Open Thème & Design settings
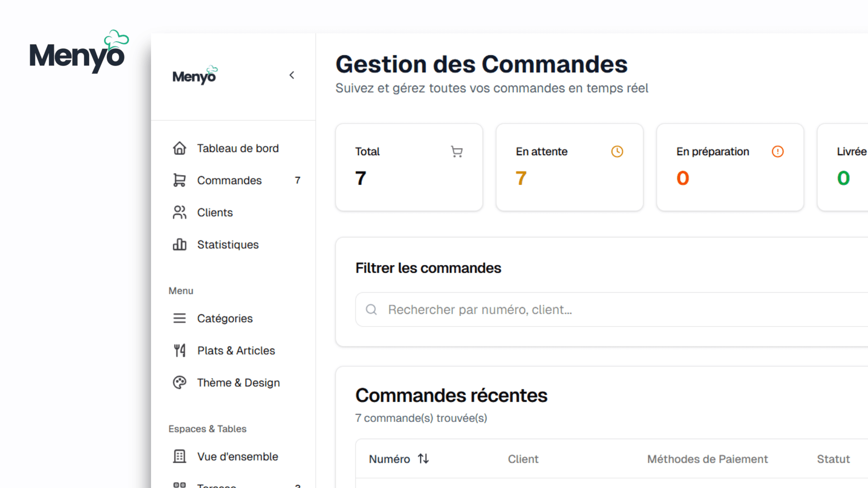 click(x=233, y=383)
